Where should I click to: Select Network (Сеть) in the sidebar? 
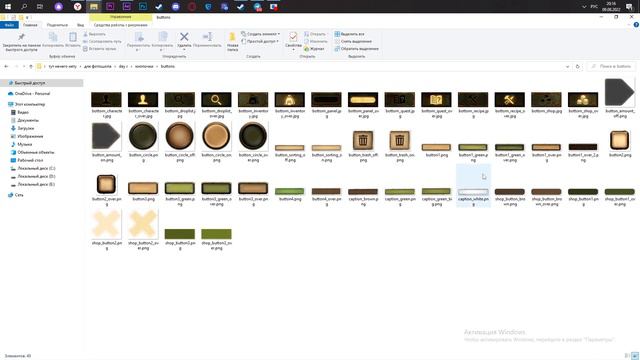pos(19,195)
